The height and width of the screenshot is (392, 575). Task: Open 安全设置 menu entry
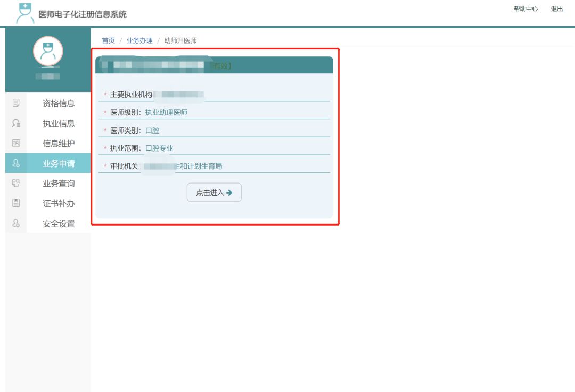(x=59, y=224)
